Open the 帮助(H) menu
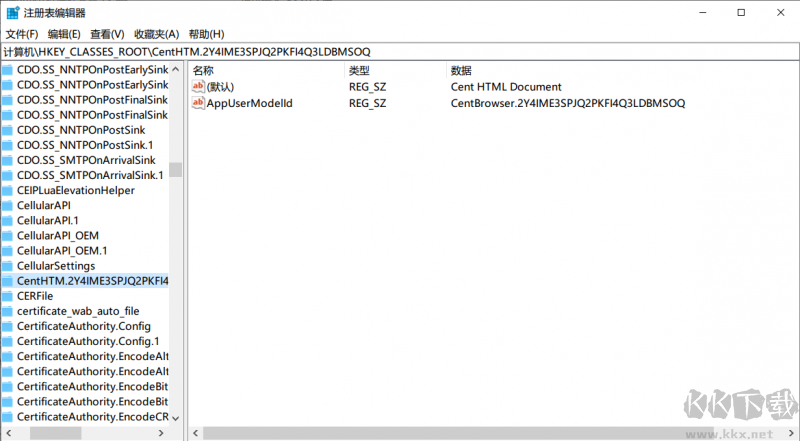The image size is (800, 441). click(206, 34)
